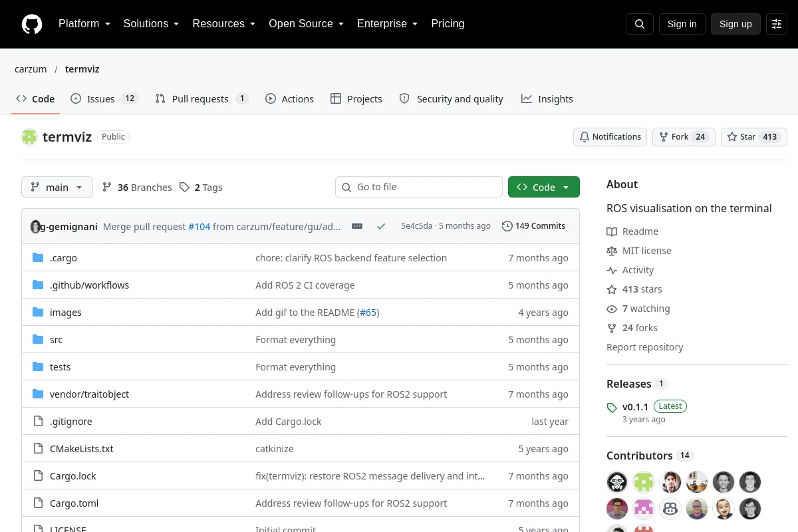Open 'catkinize' commit message
The image size is (798, 532).
[x=275, y=449]
